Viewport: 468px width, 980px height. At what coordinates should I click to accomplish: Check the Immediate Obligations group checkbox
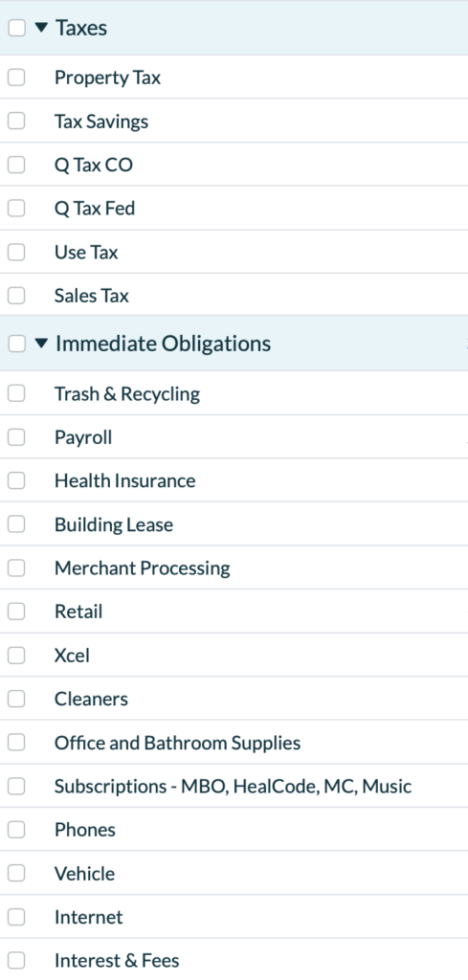(x=17, y=344)
